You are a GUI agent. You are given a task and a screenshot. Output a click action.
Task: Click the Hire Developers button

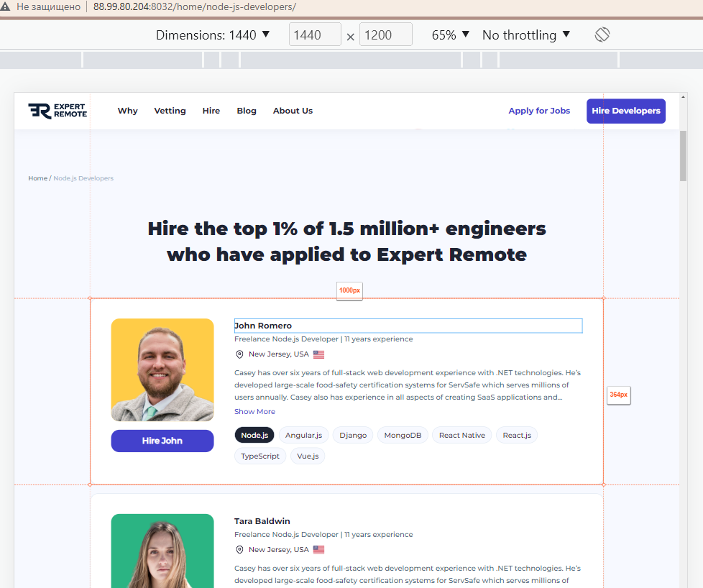coord(626,111)
